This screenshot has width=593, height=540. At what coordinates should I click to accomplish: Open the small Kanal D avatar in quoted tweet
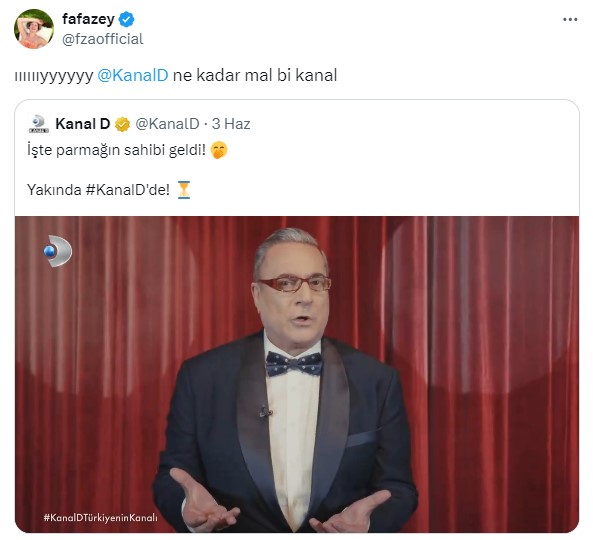tap(39, 124)
